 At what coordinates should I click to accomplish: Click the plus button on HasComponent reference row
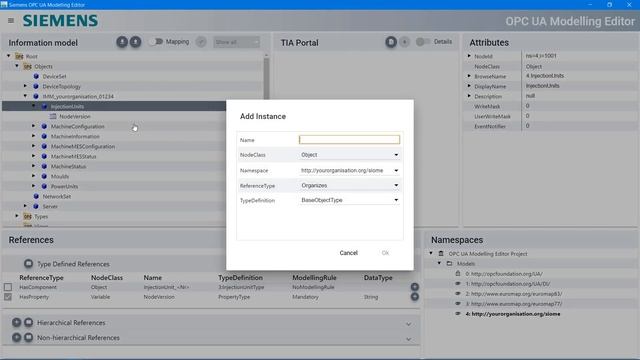pos(415,287)
